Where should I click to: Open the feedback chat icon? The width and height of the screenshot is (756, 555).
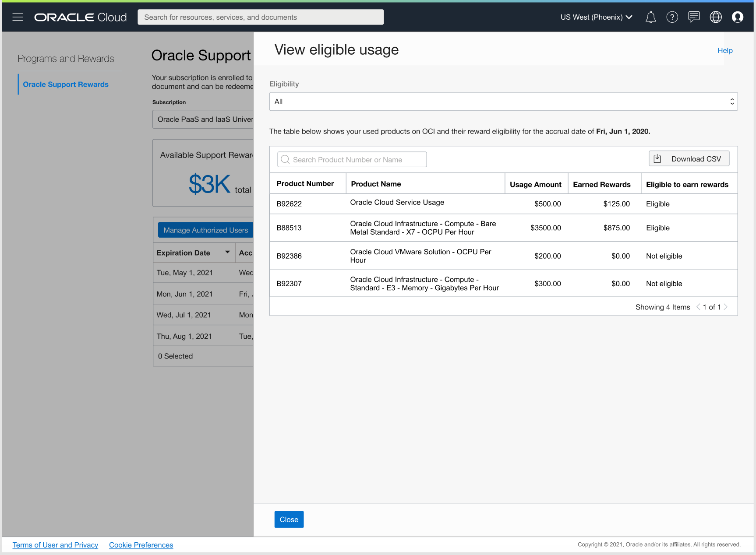pyautogui.click(x=694, y=17)
